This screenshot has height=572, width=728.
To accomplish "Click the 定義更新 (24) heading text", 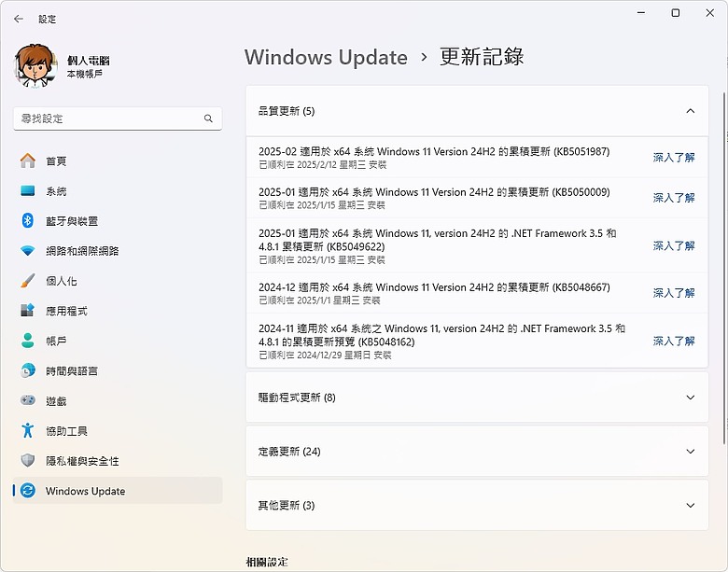I will 289,452.
